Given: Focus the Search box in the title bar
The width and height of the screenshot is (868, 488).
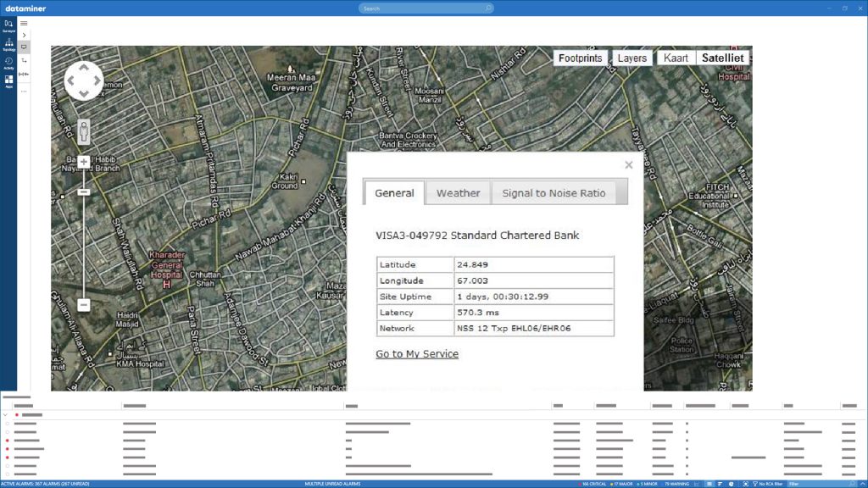Looking at the screenshot, I should [x=426, y=8].
